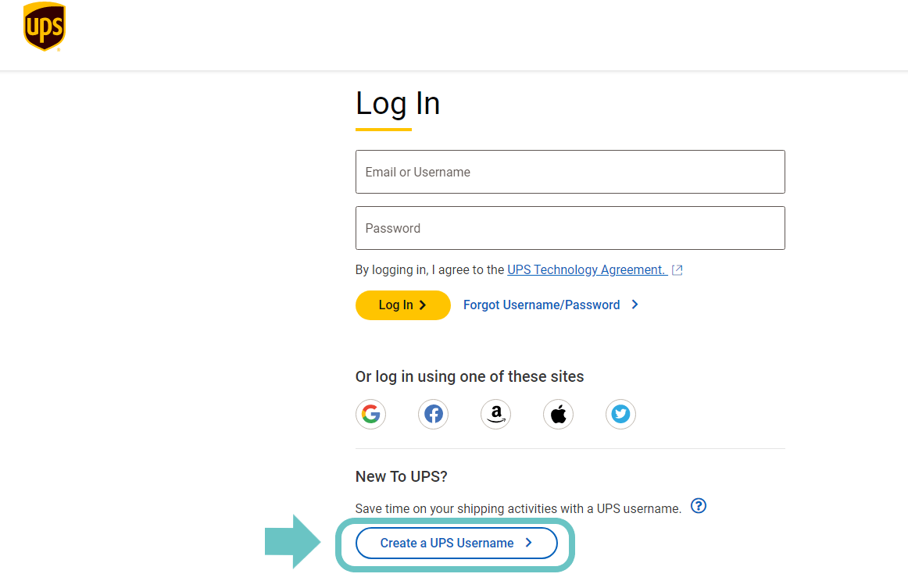The height and width of the screenshot is (588, 908).
Task: Click the chevron on the Log In button
Action: click(x=422, y=305)
